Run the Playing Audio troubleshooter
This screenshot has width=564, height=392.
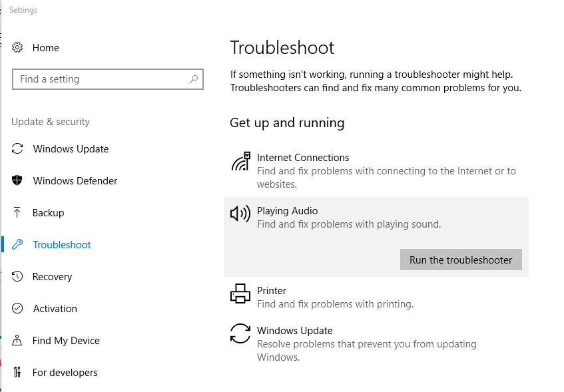461,260
